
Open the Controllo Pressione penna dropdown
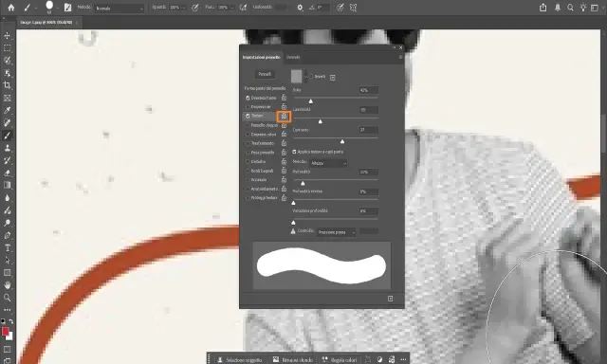336,232
